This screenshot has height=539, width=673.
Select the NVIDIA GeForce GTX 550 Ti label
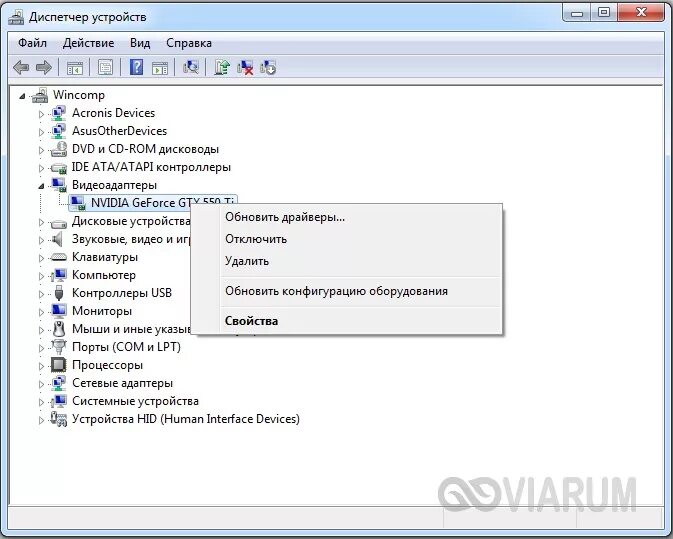(163, 203)
